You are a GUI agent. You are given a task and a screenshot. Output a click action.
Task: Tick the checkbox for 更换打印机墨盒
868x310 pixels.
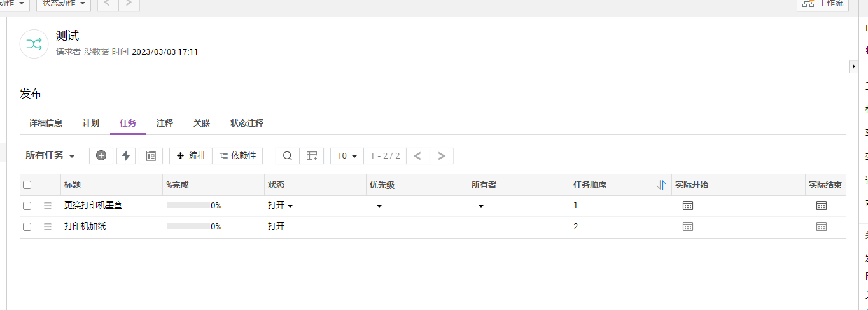[x=27, y=206]
